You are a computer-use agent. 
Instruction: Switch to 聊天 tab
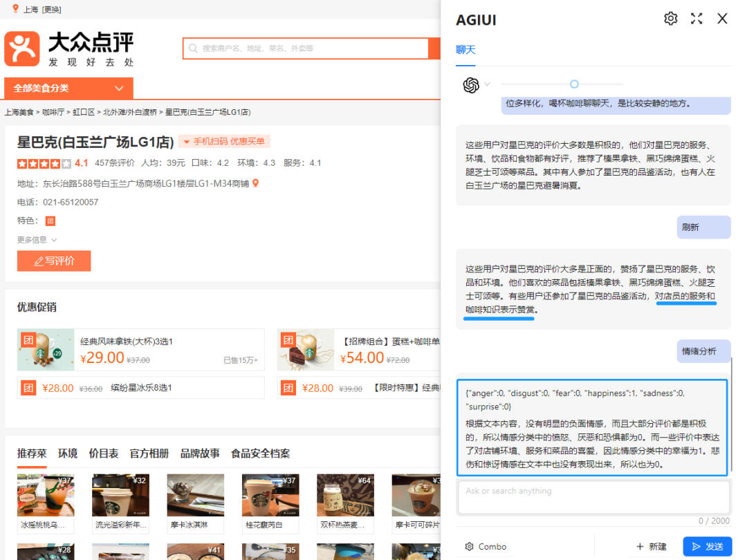465,50
